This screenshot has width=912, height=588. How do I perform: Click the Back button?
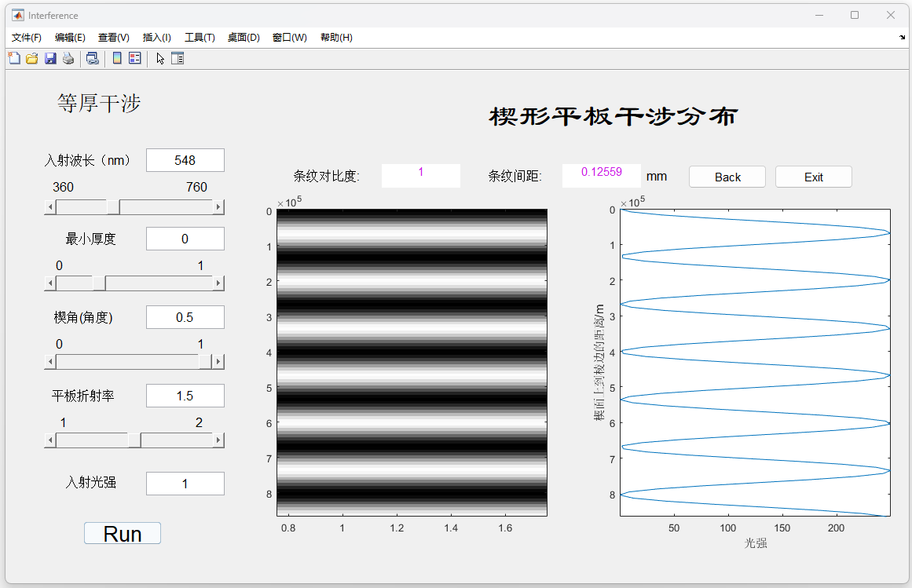coord(727,177)
